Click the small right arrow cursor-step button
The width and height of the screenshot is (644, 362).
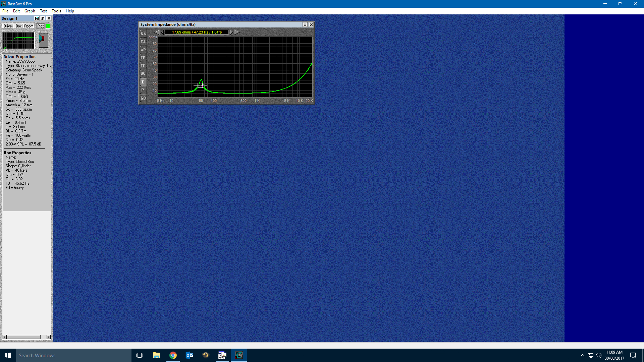(x=231, y=32)
